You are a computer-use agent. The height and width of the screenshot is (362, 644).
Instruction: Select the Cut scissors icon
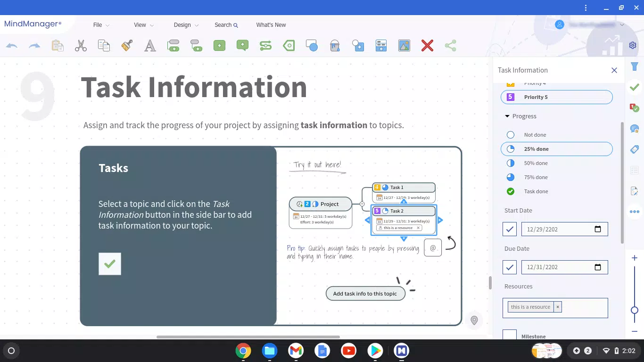(81, 46)
